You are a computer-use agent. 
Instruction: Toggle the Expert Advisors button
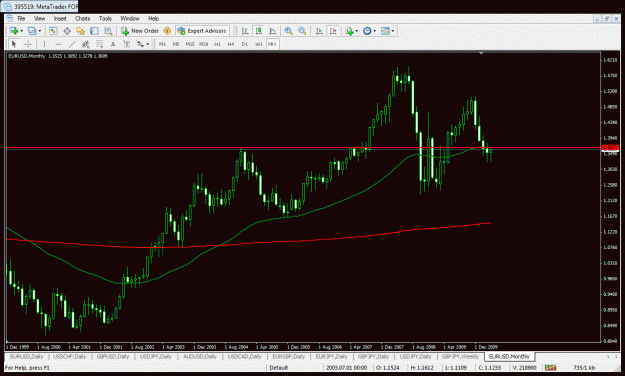(x=202, y=31)
